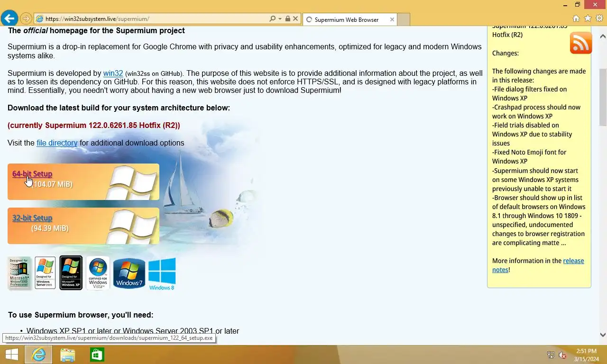Click the "Windows XP SP1 or later" bullet
Viewport: 607px width, 364px height.
coord(133,331)
